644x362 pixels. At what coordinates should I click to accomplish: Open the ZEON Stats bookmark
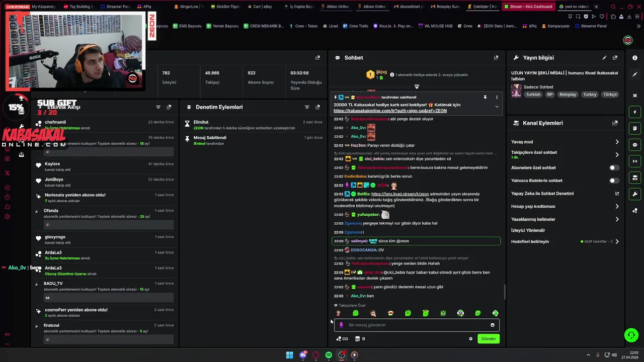tap(496, 26)
